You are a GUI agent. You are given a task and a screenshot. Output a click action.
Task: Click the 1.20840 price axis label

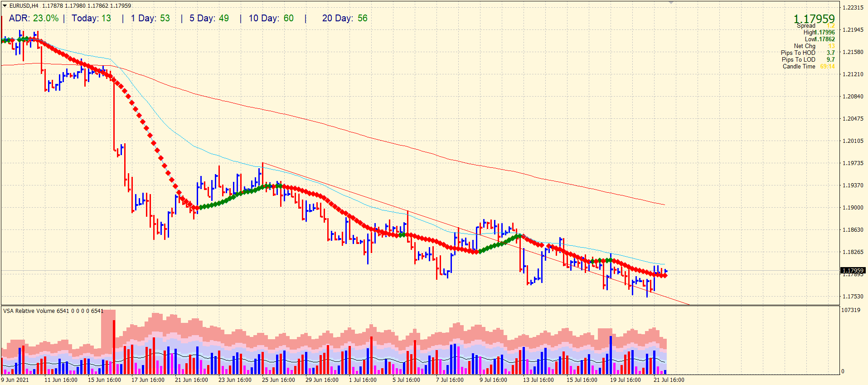pyautogui.click(x=853, y=97)
